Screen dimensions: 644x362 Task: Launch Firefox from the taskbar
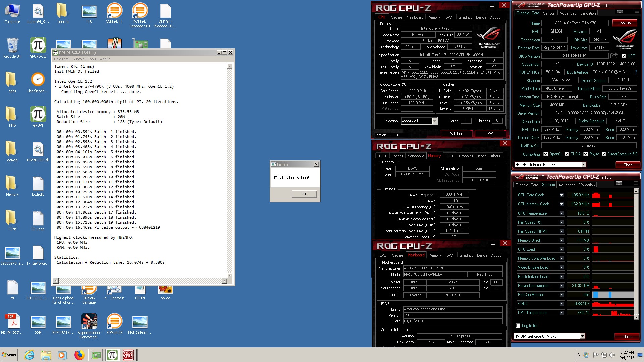tap(79, 355)
